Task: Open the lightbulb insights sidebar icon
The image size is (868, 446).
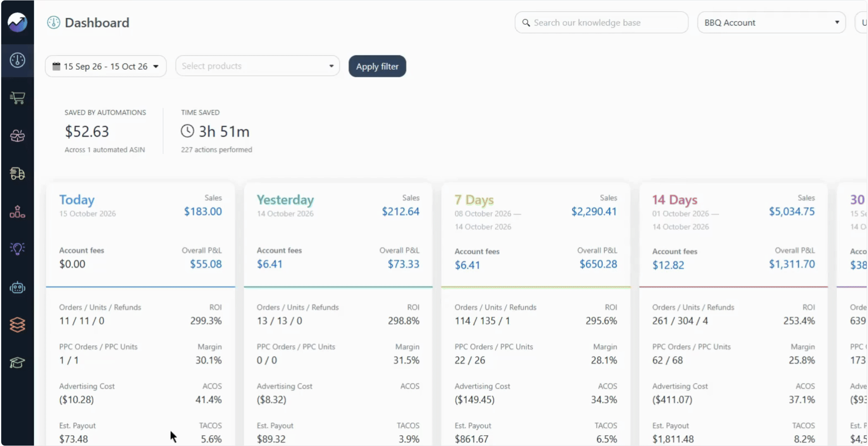Action: click(x=17, y=249)
